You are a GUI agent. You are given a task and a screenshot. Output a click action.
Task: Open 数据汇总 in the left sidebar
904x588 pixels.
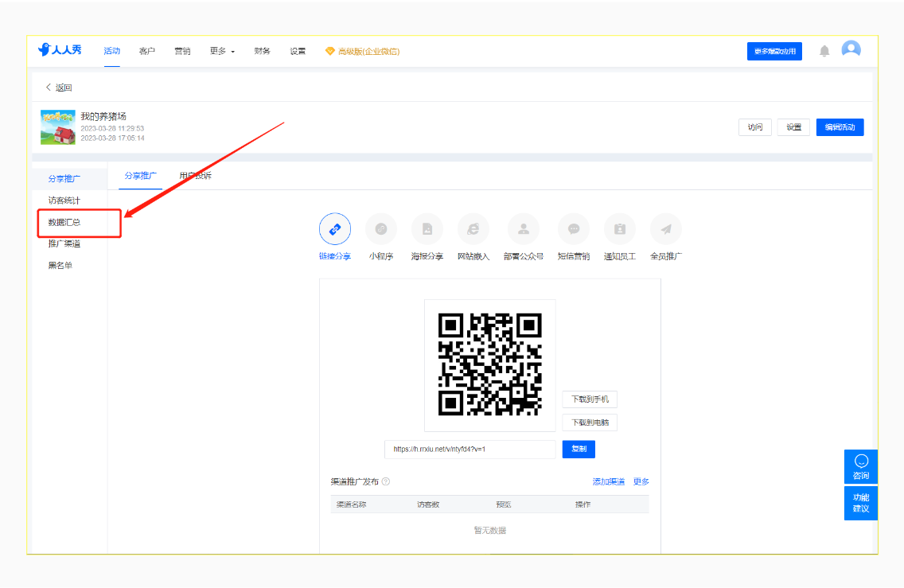click(x=64, y=223)
